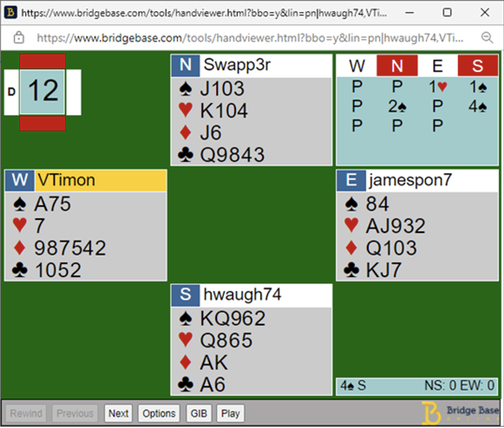Viewport: 504px width, 428px height.
Task: Click the blue W seat badge beside VTimon
Action: click(x=20, y=180)
